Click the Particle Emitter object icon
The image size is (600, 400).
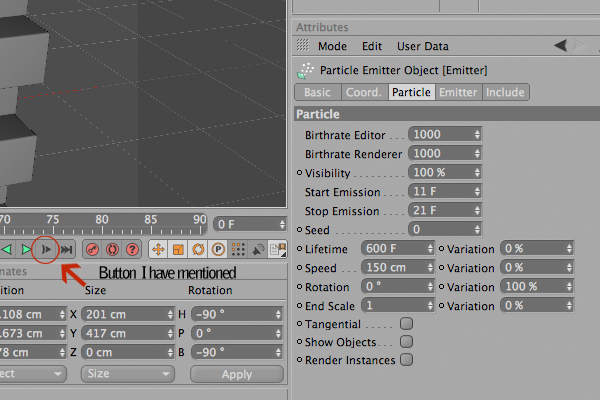coord(305,71)
